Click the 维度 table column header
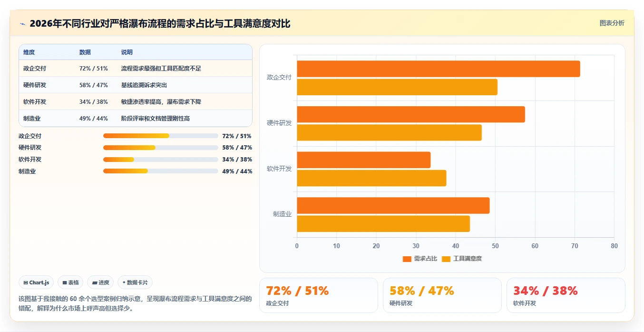The height and width of the screenshot is (332, 644). 29,52
